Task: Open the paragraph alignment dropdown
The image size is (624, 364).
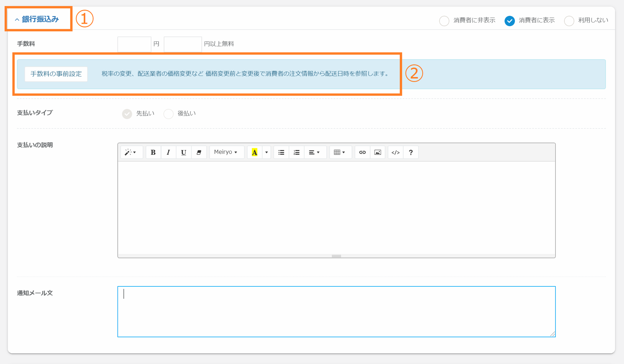Action: pos(314,152)
